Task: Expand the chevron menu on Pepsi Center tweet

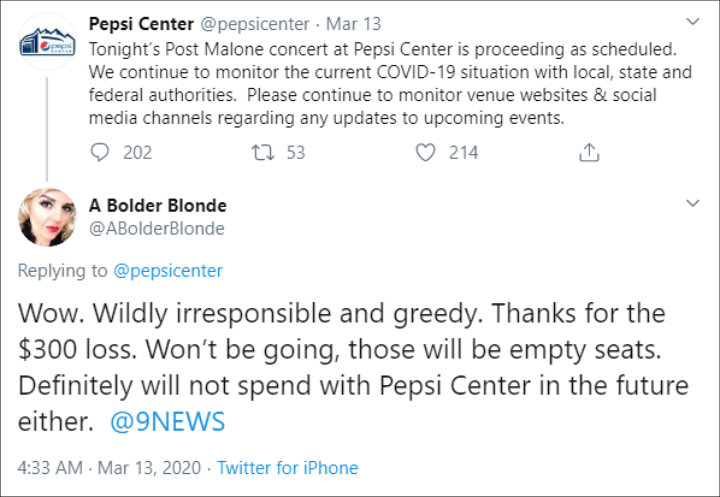Action: [692, 22]
